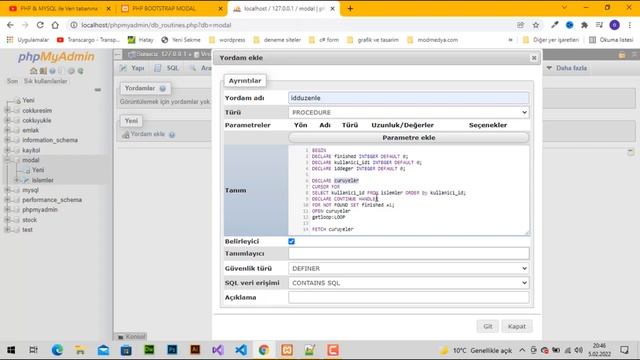
Task: Switch to PHP & MYSQL YouTube tab
Action: pos(59,9)
